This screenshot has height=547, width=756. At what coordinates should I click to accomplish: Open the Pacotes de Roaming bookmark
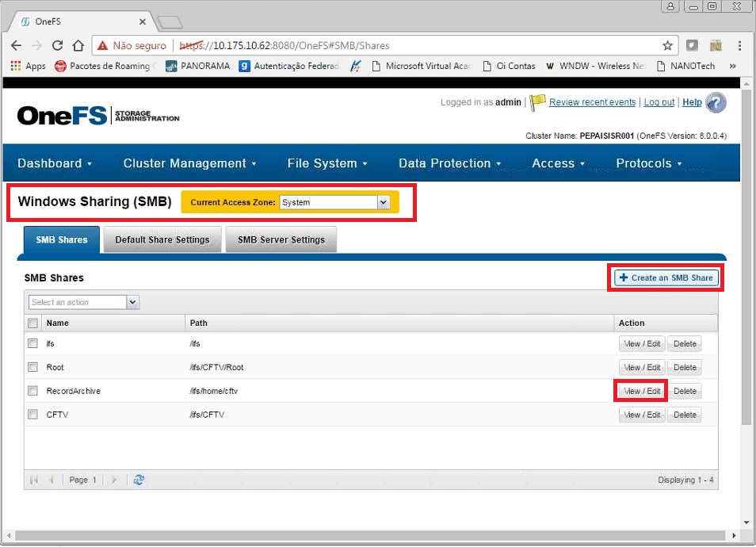pos(105,66)
